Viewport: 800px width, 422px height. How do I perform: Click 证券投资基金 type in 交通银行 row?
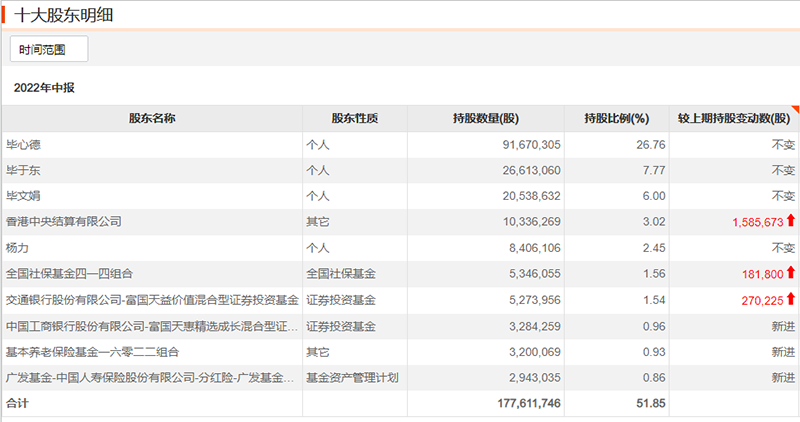341,300
